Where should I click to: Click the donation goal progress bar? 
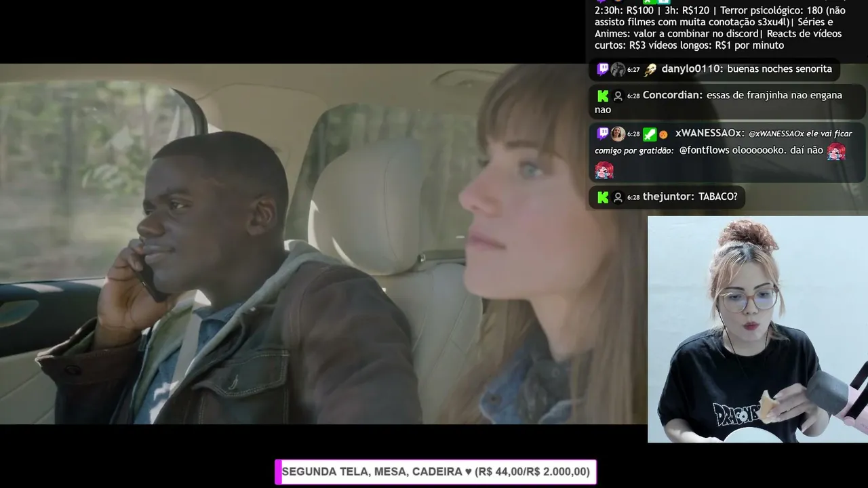435,472
